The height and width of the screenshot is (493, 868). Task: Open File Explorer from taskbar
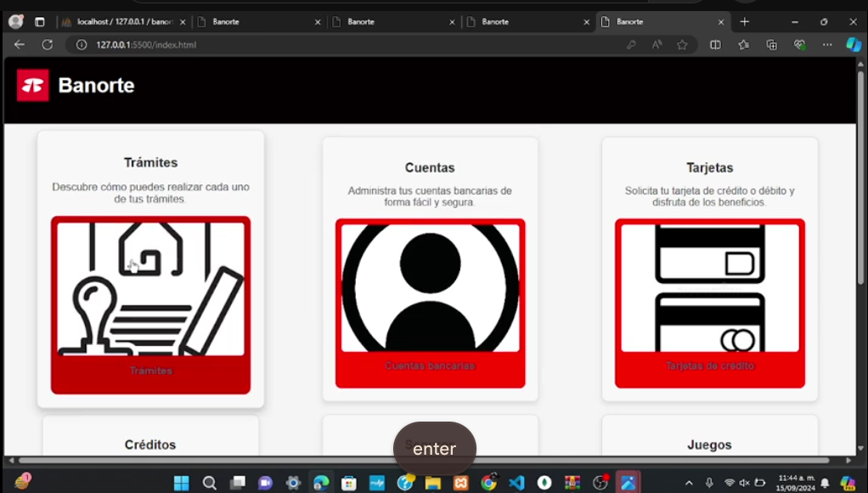click(x=433, y=483)
